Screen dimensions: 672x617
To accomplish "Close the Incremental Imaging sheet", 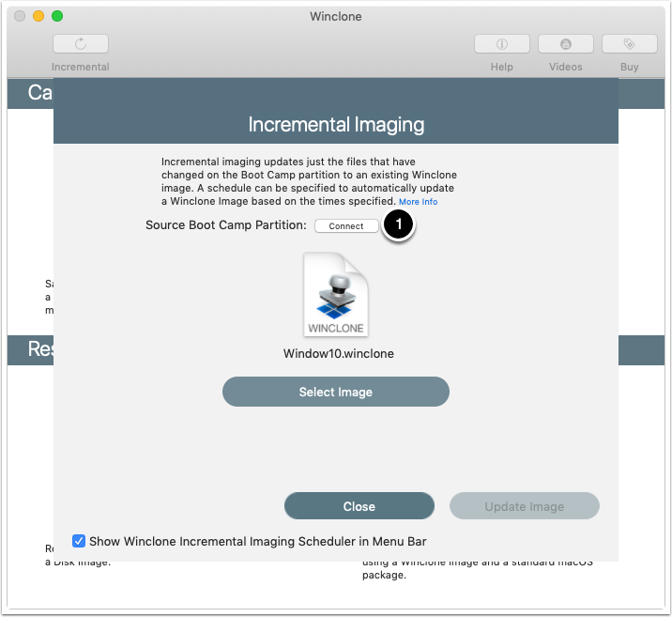I will pos(359,506).
